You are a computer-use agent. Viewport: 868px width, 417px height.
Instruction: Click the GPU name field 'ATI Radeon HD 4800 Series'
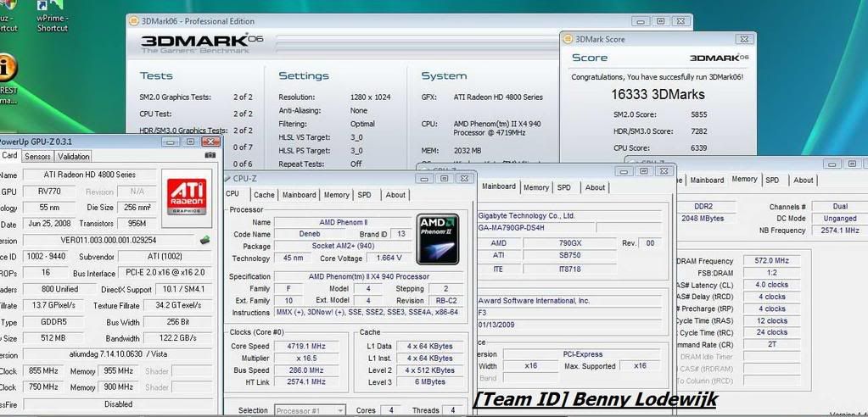89,175
